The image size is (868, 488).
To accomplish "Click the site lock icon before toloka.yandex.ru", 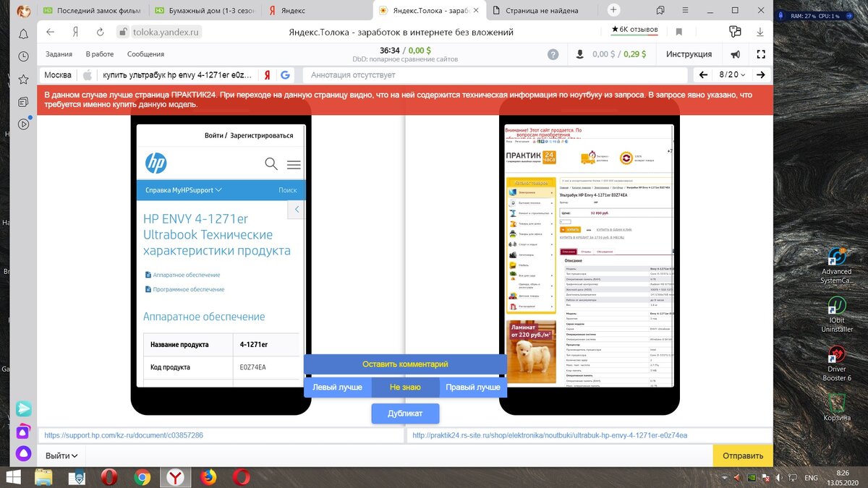I will tap(122, 33).
